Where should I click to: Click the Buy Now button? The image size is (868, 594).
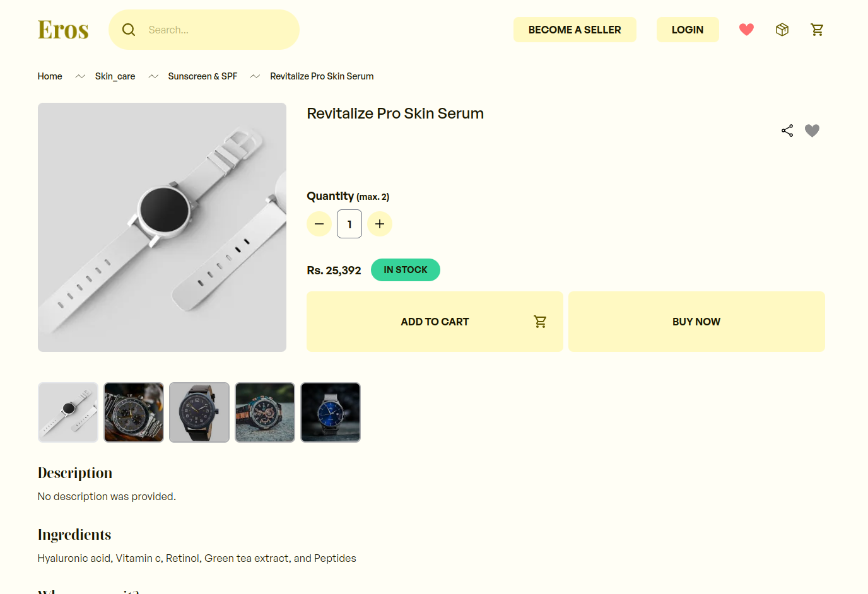coord(696,322)
